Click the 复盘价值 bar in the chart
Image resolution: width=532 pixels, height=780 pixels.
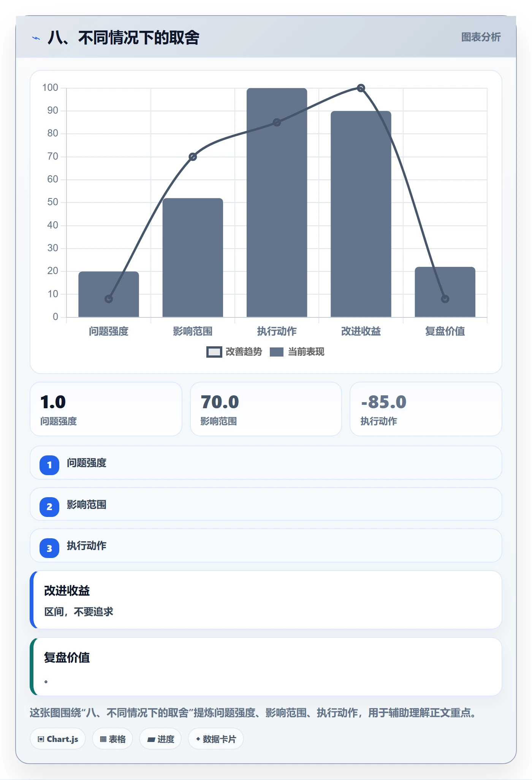[x=445, y=292]
